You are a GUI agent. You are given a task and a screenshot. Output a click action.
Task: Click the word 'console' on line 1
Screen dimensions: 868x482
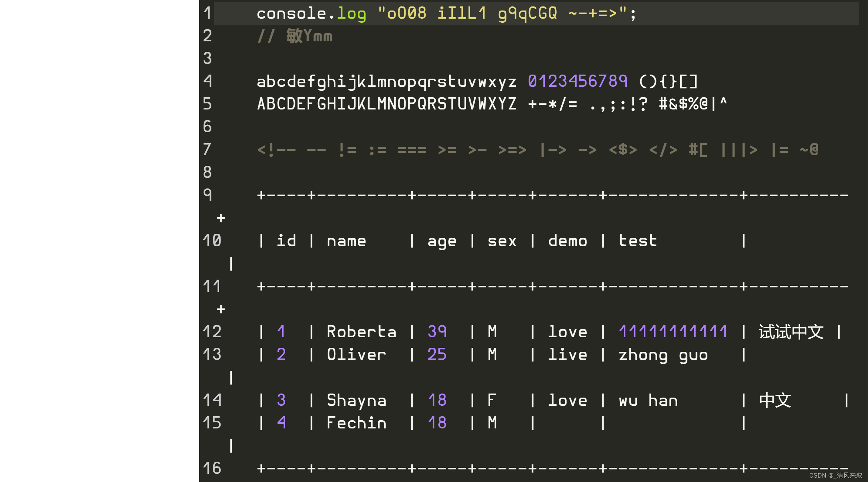292,14
